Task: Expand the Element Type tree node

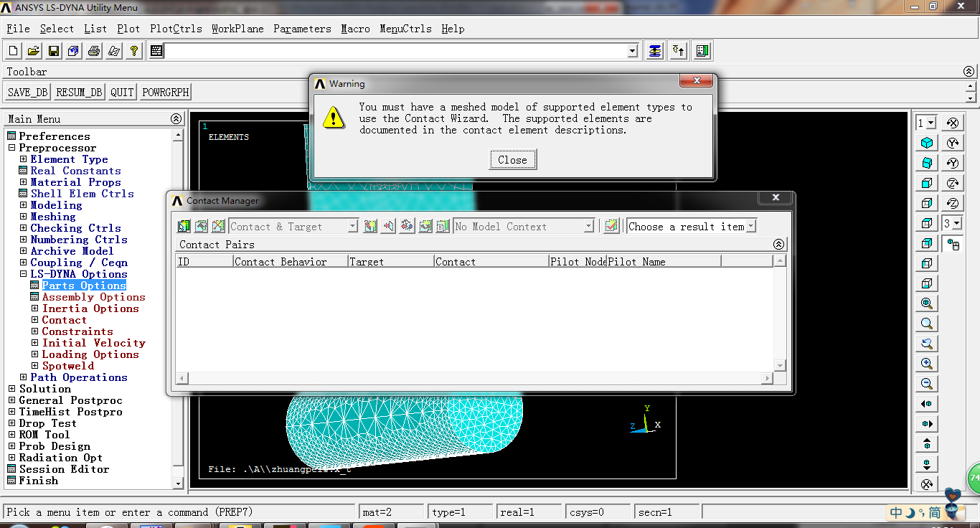Action: (24, 159)
